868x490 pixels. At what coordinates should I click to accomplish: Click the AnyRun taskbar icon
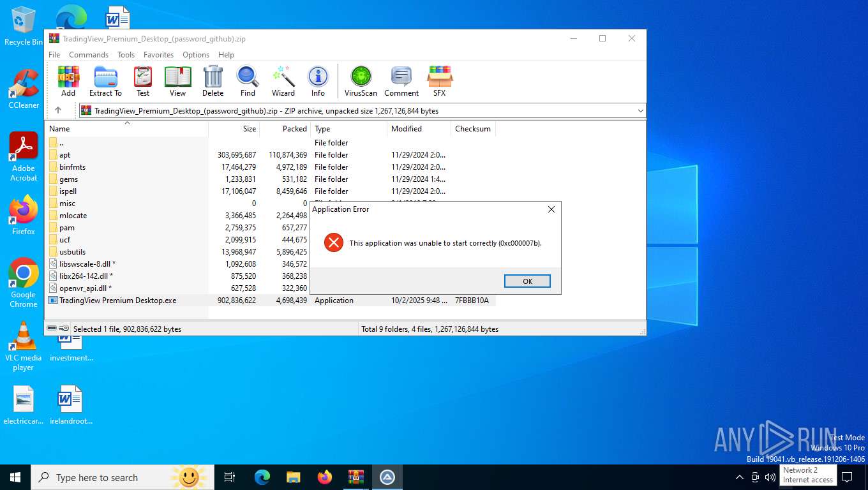387,477
